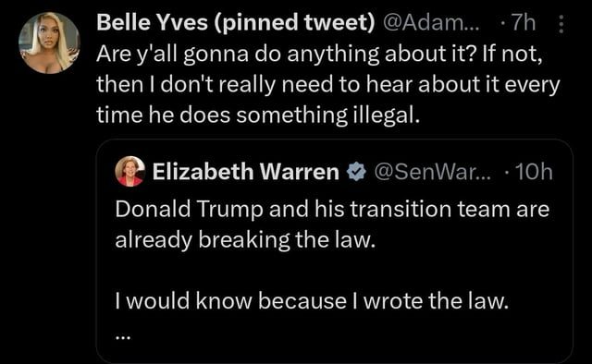This screenshot has width=592, height=364.
Task: Click the blue verified checkmark badge
Action: click(357, 172)
